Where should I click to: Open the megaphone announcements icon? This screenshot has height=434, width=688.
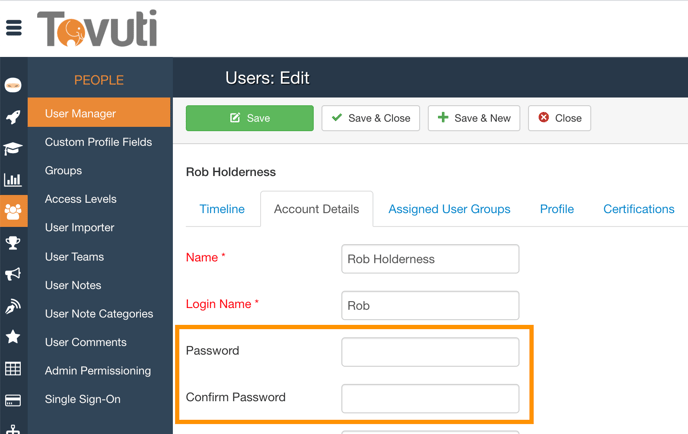point(13,274)
